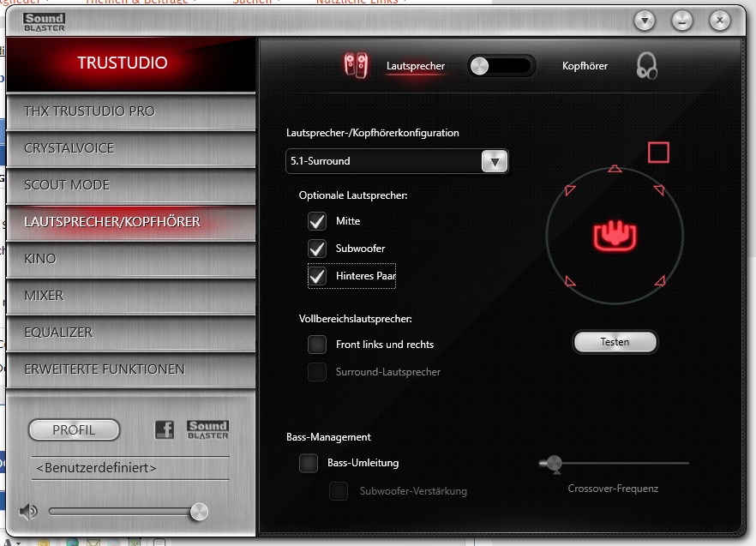Check the Surround-Lautsprecher checkbox
The image size is (756, 546).
pyautogui.click(x=317, y=372)
